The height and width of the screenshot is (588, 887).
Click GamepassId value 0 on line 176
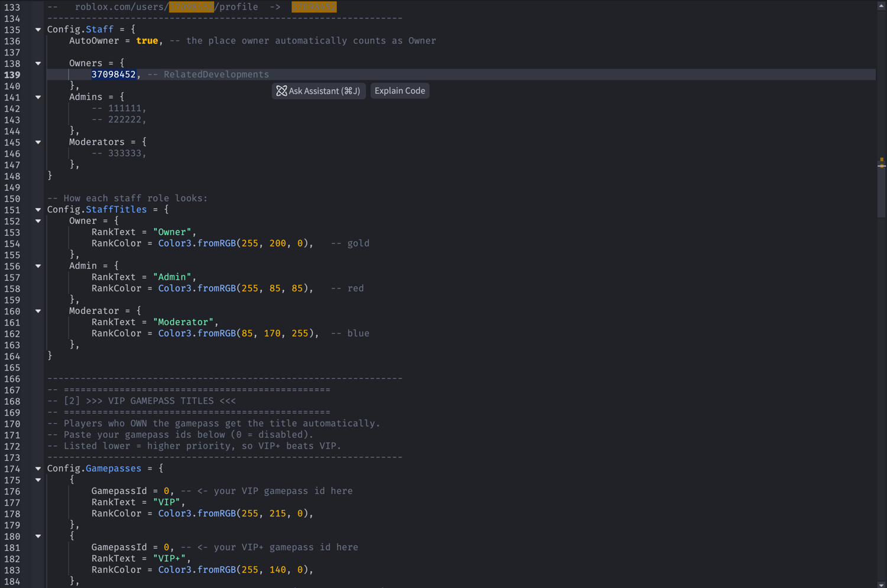167,491
